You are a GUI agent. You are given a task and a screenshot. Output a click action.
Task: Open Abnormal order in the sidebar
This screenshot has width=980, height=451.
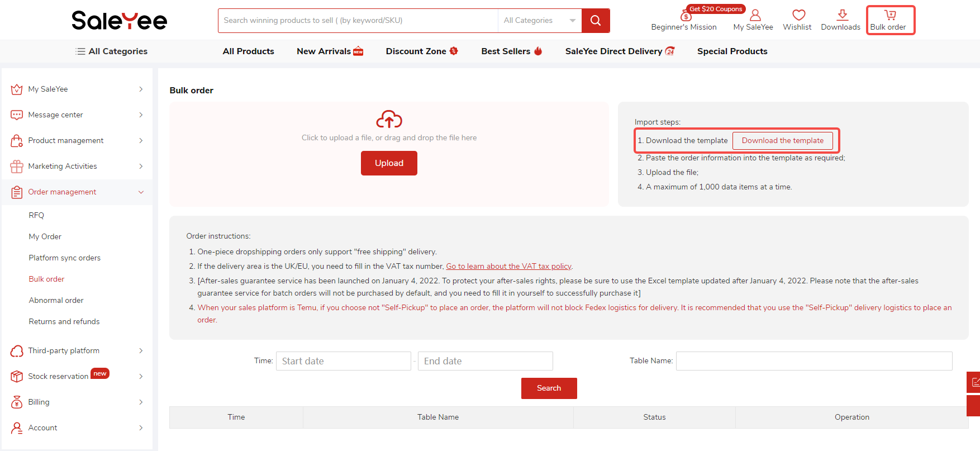(x=56, y=301)
